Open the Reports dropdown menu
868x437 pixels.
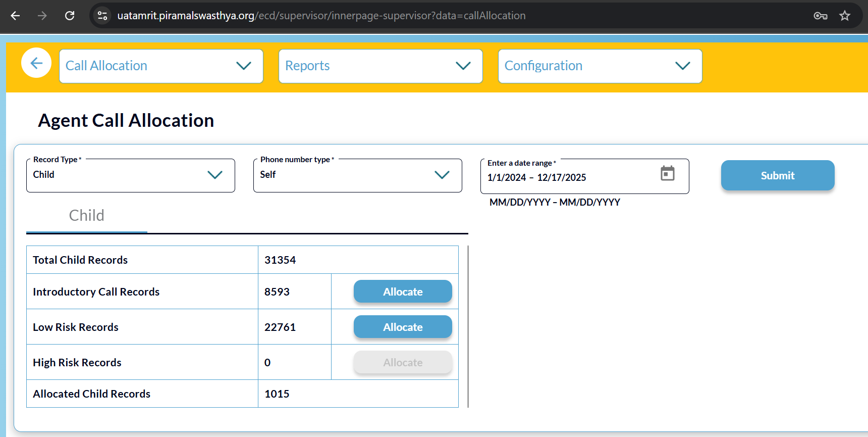pyautogui.click(x=381, y=66)
